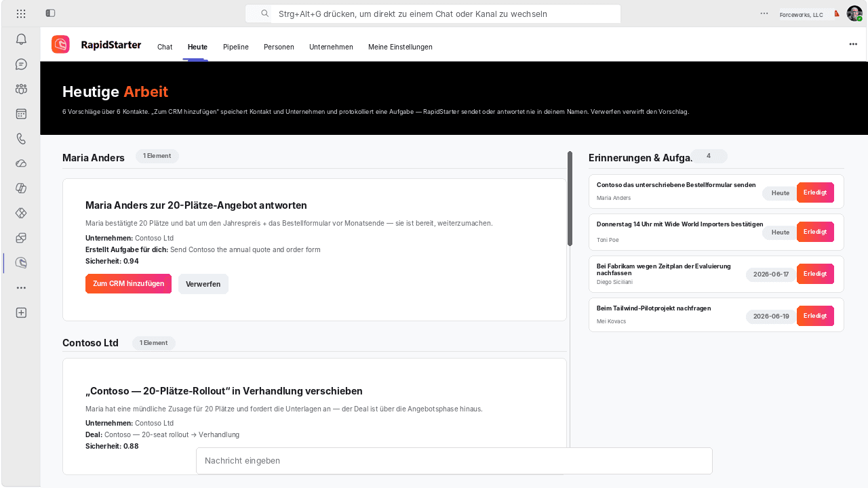Screen dimensions: 868x488
Task: Click the Contoso 20-Plätze-Rollout card title
Action: (224, 391)
